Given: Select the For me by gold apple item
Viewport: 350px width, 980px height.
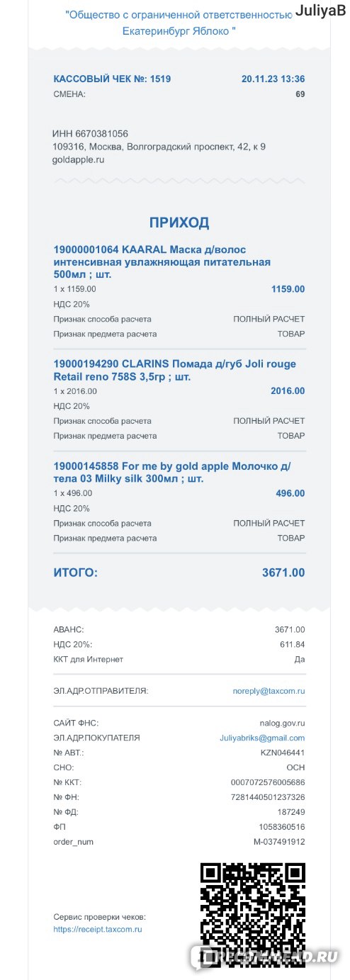Looking at the screenshot, I should 172,472.
